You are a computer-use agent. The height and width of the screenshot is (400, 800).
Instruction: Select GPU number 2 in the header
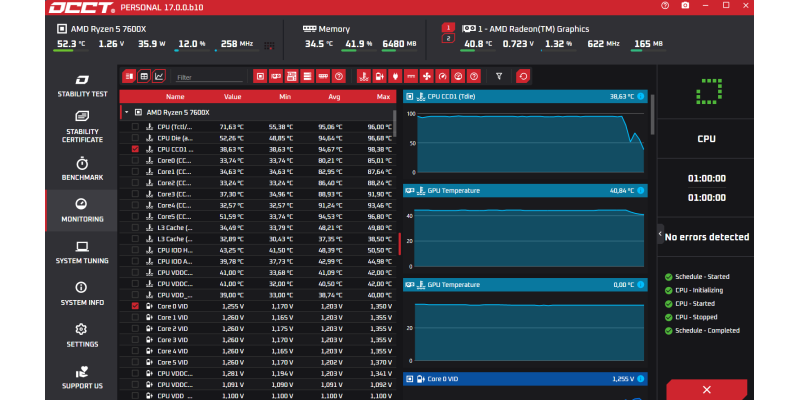[448, 38]
